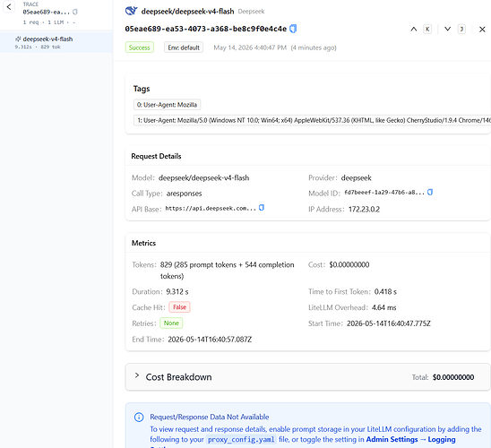
Task: Click the Retries None badge
Action: (171, 323)
